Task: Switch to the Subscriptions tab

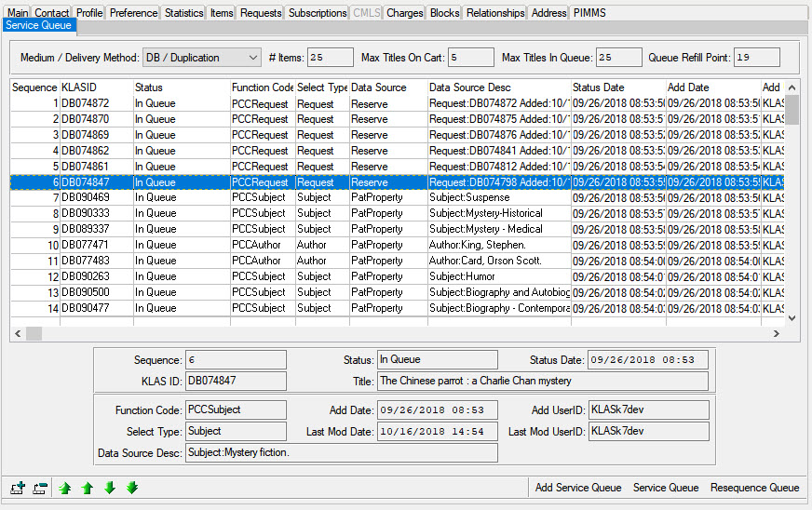Action: (x=317, y=13)
